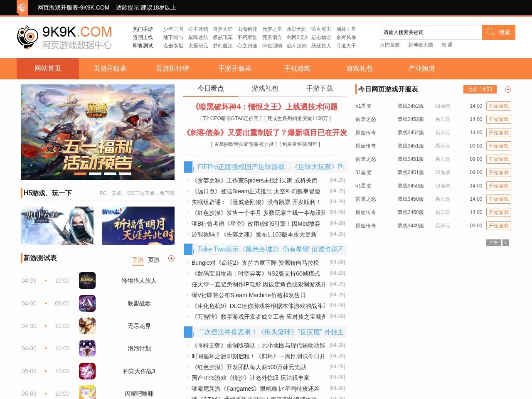Image resolution: width=532 pixels, height=399 pixels.
Task: Click 即将测试 category link
Action: click(143, 46)
